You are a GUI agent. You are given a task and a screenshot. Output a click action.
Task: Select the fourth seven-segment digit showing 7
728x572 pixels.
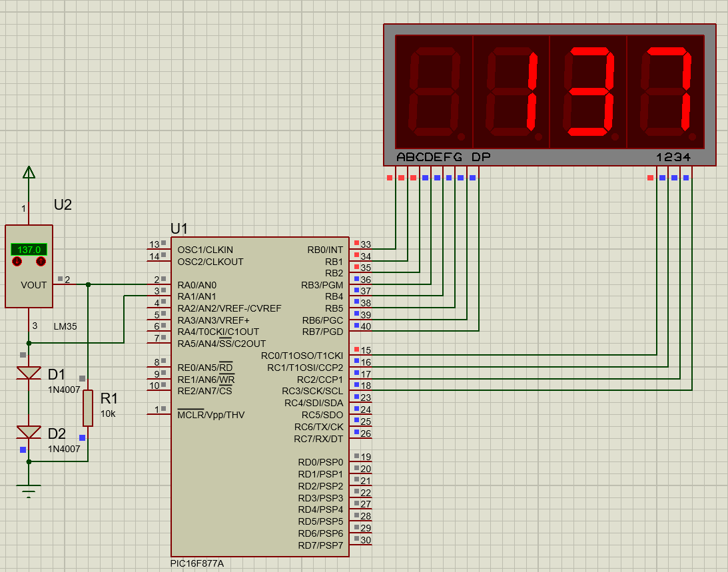(x=666, y=92)
